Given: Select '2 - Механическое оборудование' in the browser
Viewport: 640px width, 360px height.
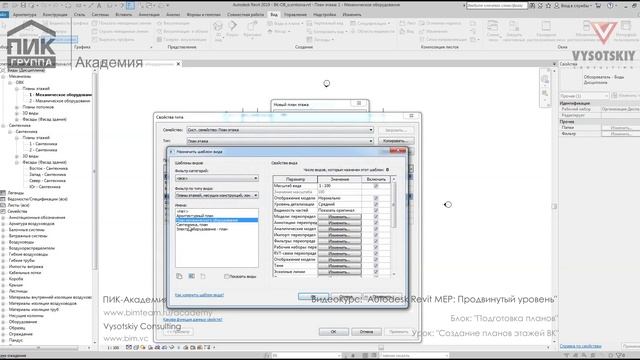Looking at the screenshot, I should [x=60, y=101].
